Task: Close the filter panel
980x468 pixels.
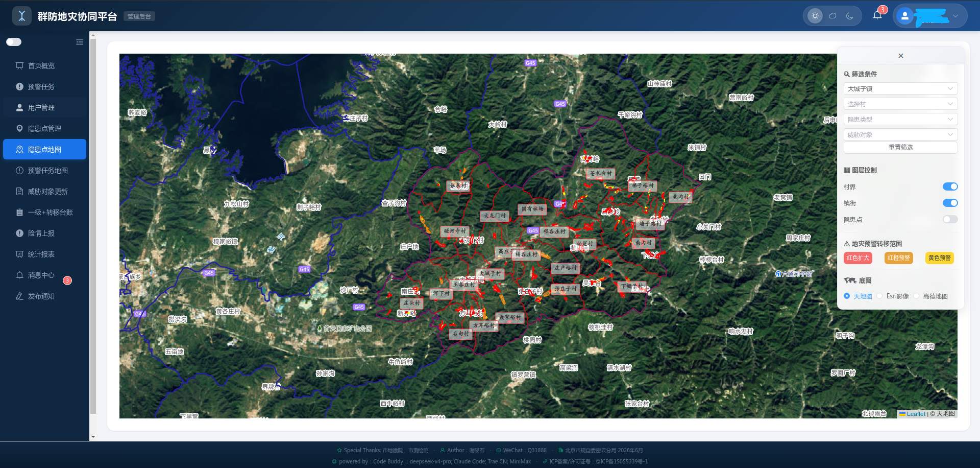Action: 901,56
